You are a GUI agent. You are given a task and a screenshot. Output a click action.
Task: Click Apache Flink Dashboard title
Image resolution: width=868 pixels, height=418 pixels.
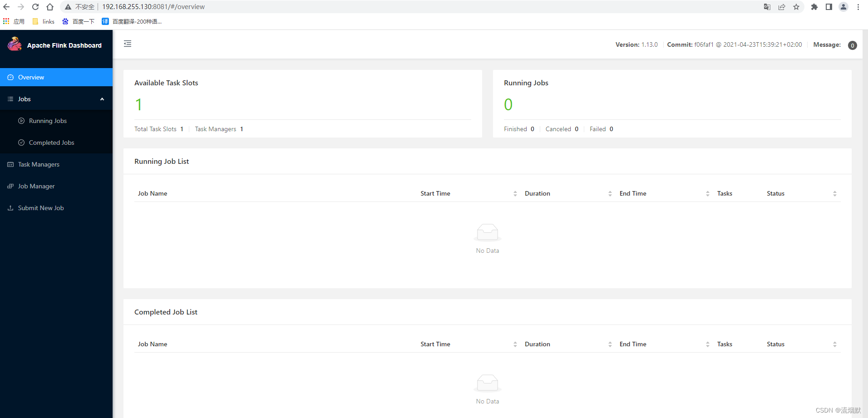64,45
